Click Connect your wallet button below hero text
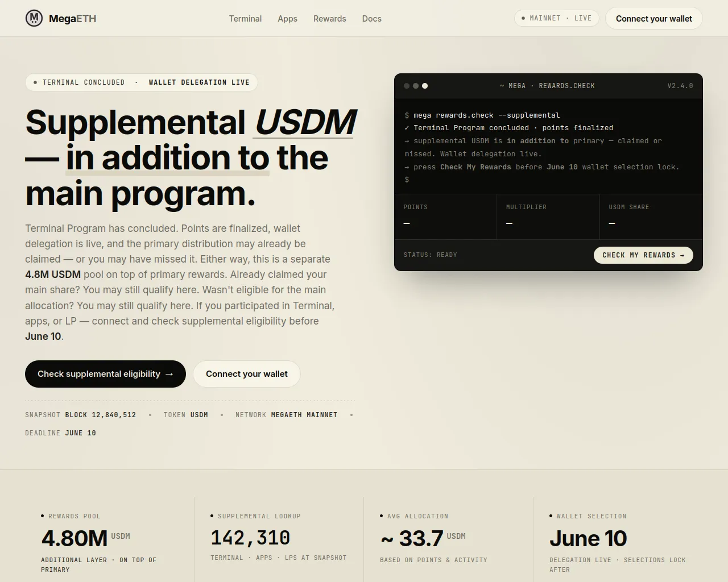This screenshot has width=728, height=582. (x=246, y=374)
